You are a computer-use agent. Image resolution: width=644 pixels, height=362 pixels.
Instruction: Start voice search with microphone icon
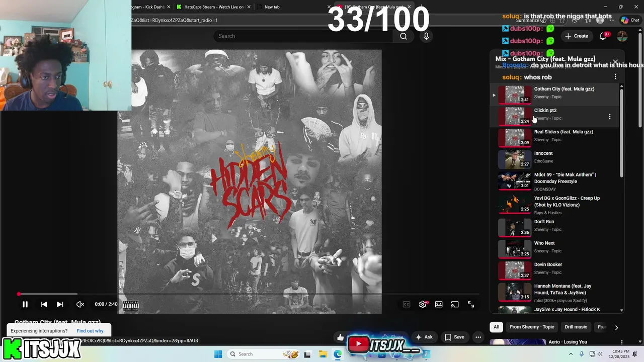click(x=426, y=36)
